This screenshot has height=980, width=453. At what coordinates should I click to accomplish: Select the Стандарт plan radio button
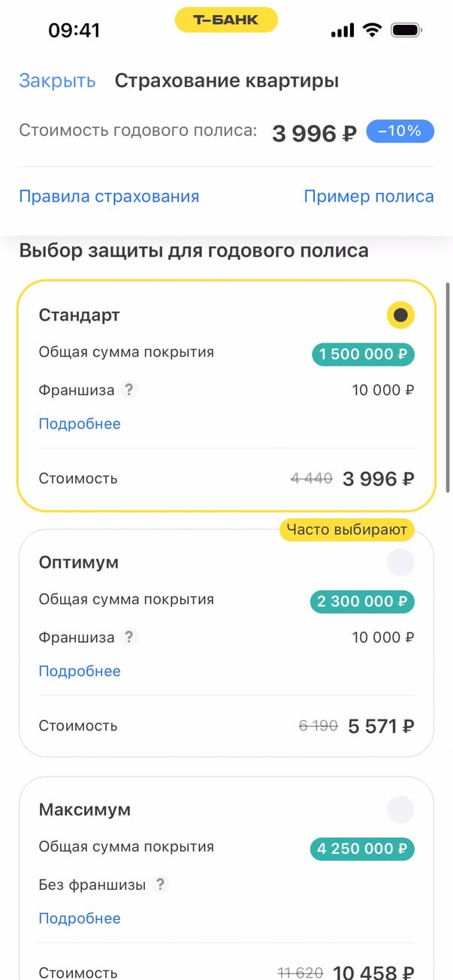[400, 315]
